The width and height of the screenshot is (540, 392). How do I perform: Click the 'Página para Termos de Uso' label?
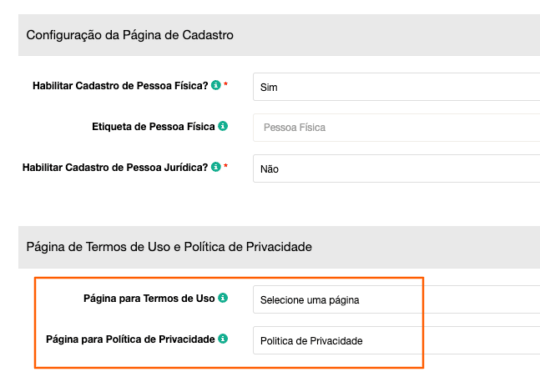coord(149,298)
